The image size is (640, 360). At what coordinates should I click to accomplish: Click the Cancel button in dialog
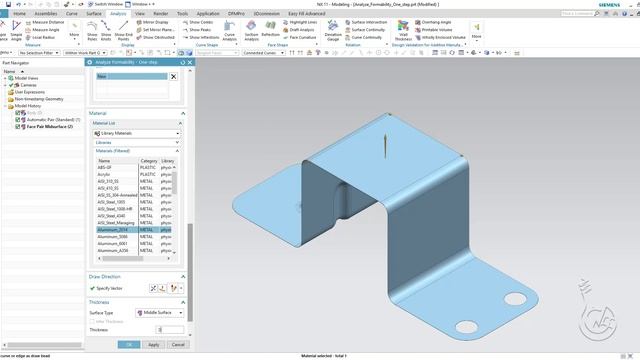178,344
